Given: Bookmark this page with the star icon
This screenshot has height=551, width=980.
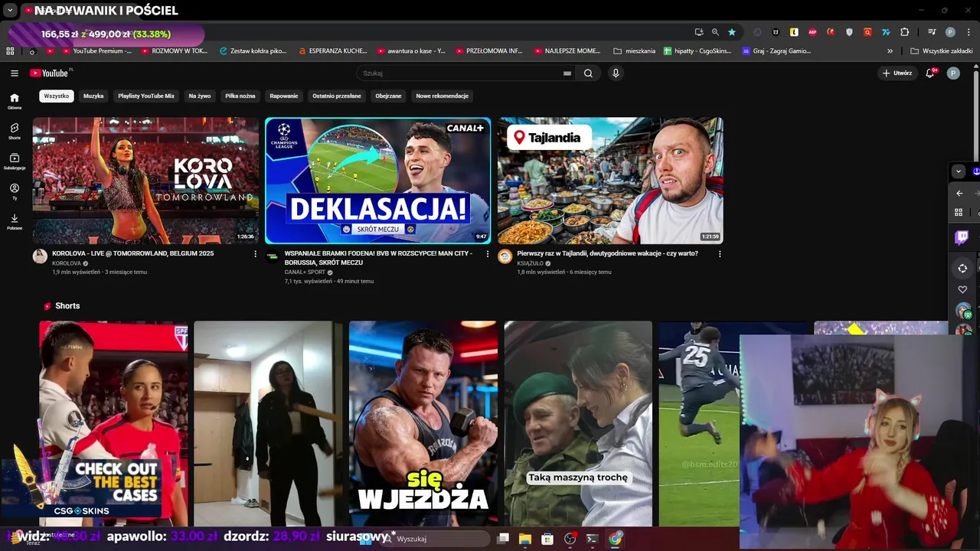Looking at the screenshot, I should [x=732, y=32].
